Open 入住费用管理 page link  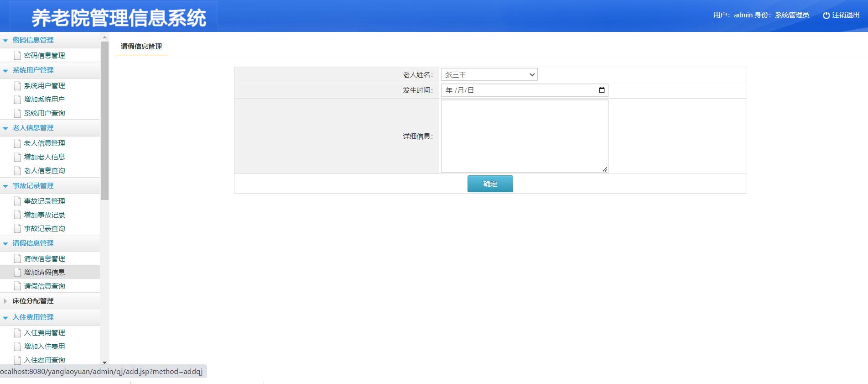[44, 333]
